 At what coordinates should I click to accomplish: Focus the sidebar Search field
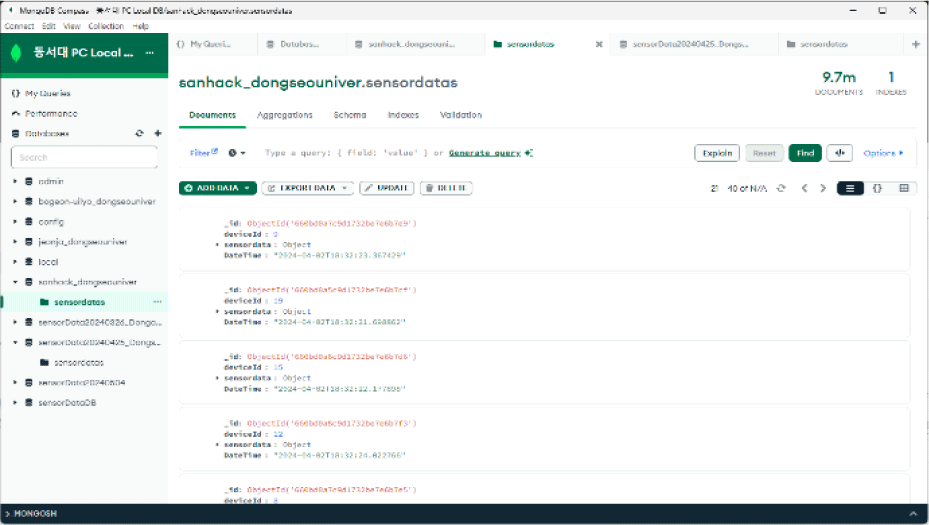pyautogui.click(x=84, y=158)
